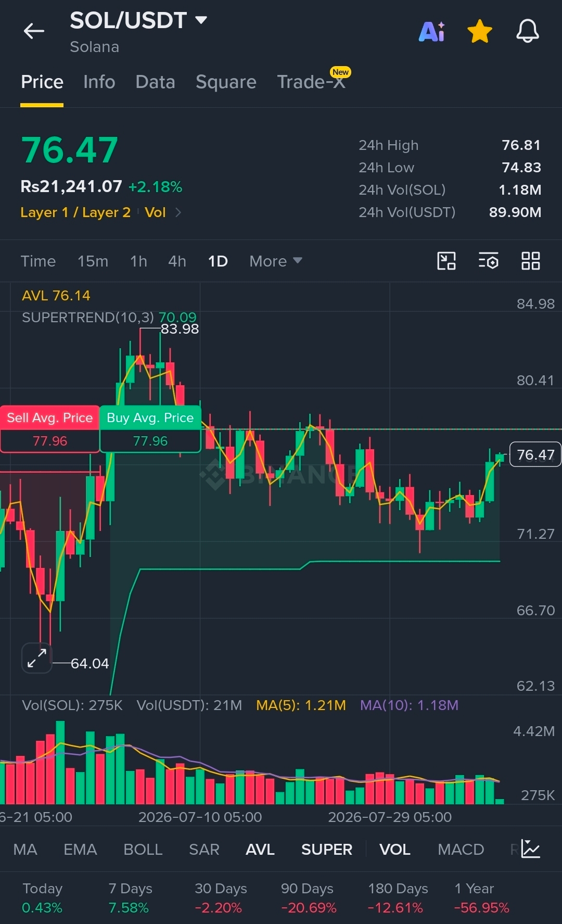Tap the 24h Vol(SOL) value 1.18M
Screen dimensions: 562x924
pyautogui.click(x=520, y=190)
